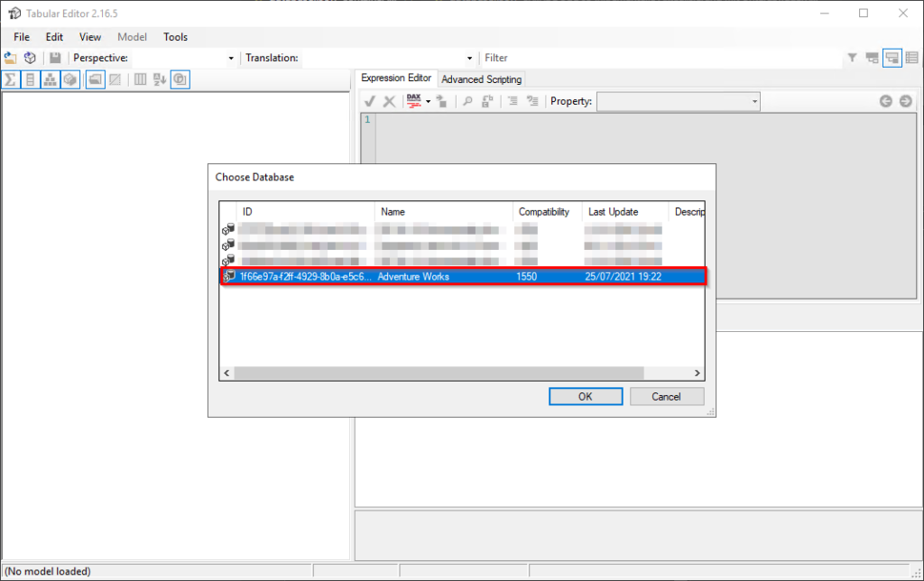Open the Translation dropdown
924x581 pixels.
pos(469,58)
